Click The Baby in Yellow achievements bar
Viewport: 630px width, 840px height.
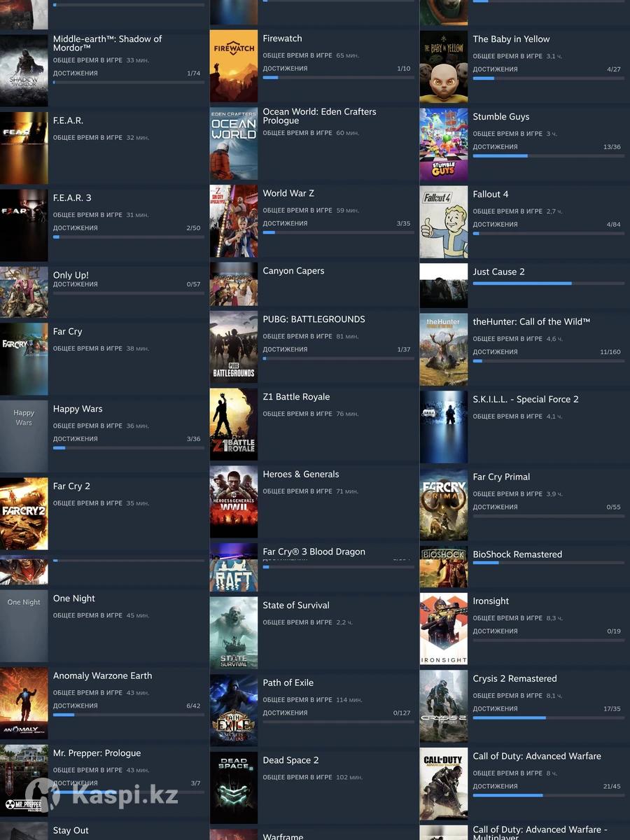pos(548,78)
